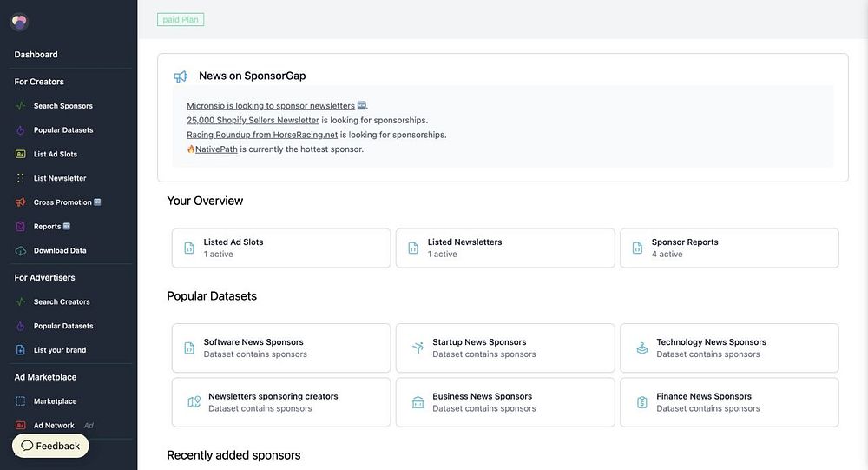868x470 pixels.
Task: Click the List your brand document icon
Action: (21, 350)
